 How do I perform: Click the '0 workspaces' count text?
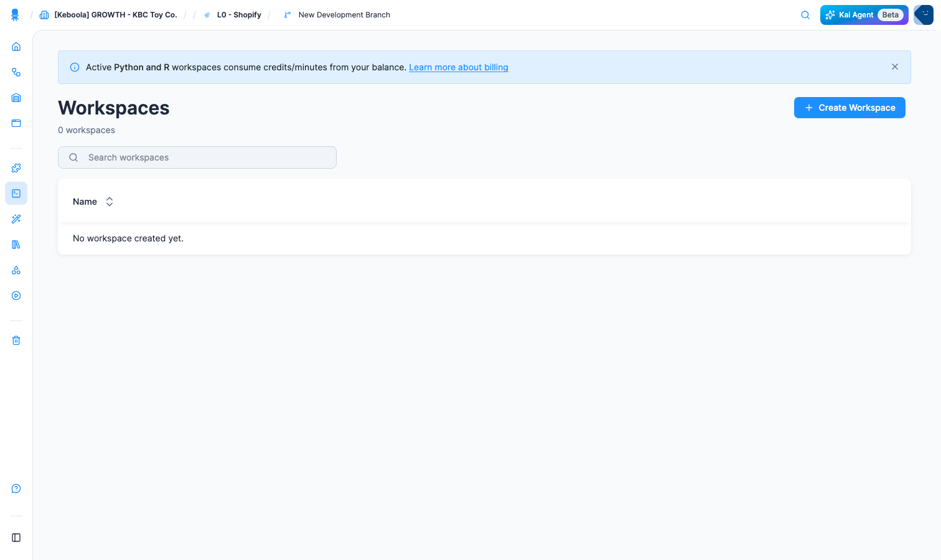[x=87, y=130]
